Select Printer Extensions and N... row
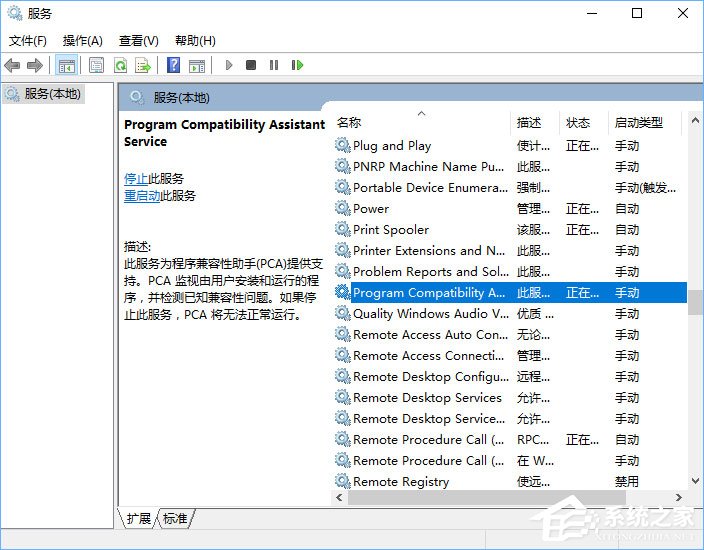The height and width of the screenshot is (550, 704). click(x=510, y=250)
